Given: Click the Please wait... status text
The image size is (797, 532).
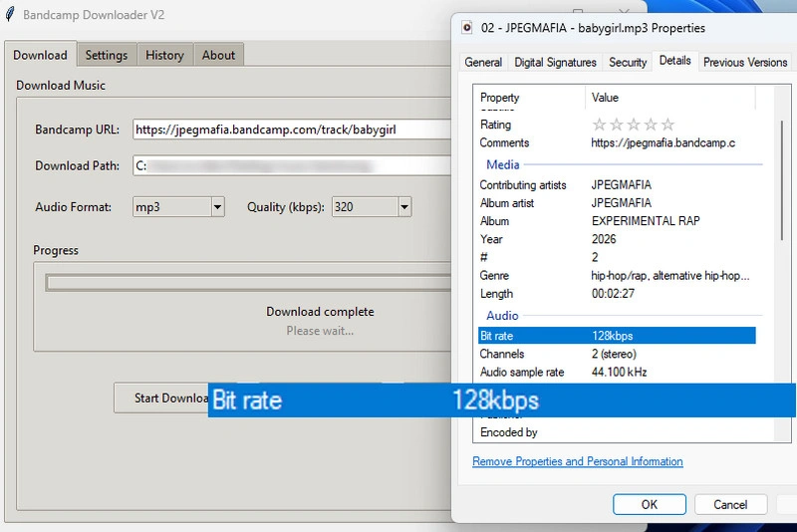Looking at the screenshot, I should click(x=320, y=331).
